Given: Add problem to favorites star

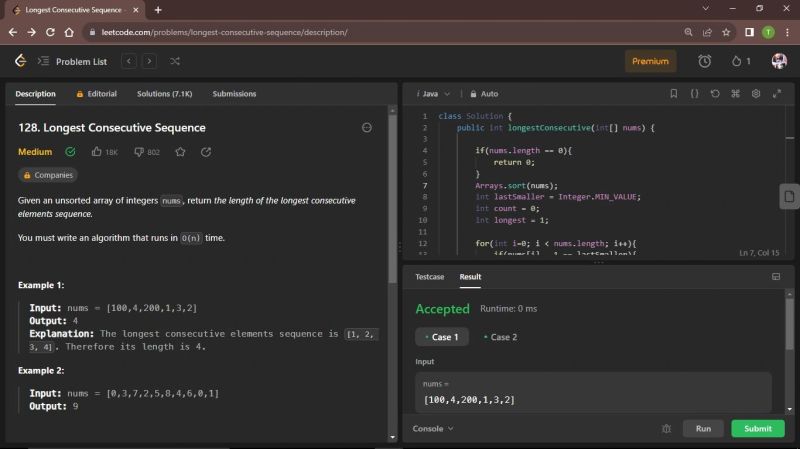Looking at the screenshot, I should tap(180, 152).
